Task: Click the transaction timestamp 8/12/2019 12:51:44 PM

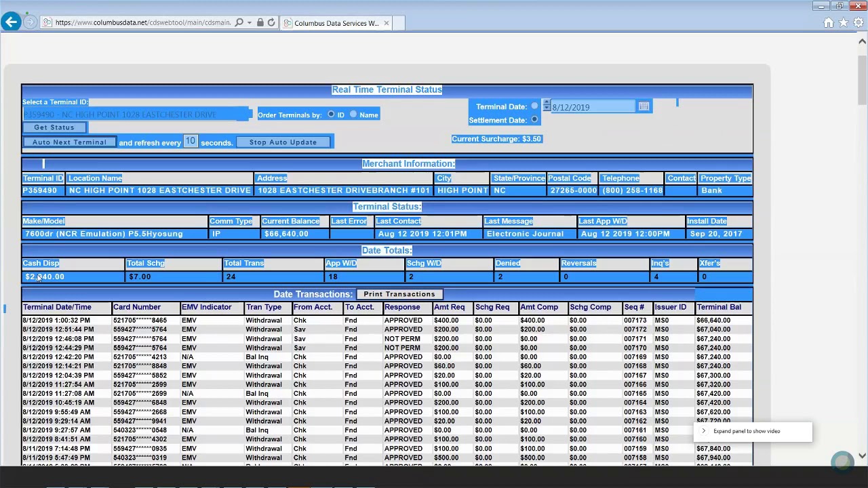Action: [58, 329]
